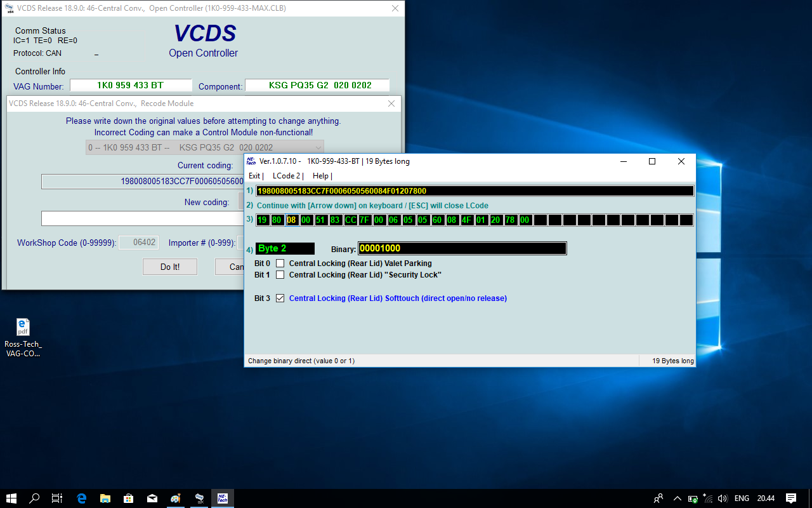
Task: Select the byte box showing 06
Action: tap(394, 220)
